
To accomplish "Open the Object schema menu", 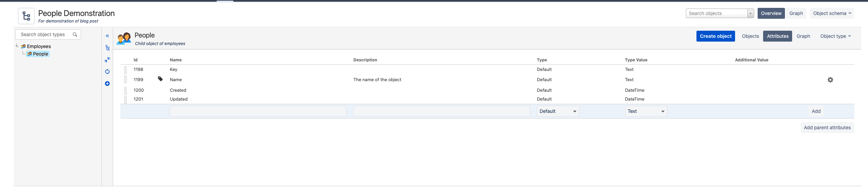I will click(x=832, y=13).
